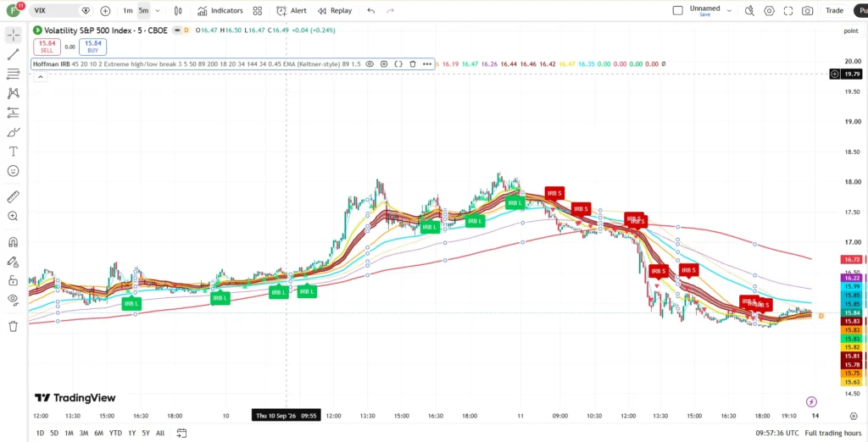Open chart settings hexagon icon
The image size is (868, 442).
click(x=769, y=10)
